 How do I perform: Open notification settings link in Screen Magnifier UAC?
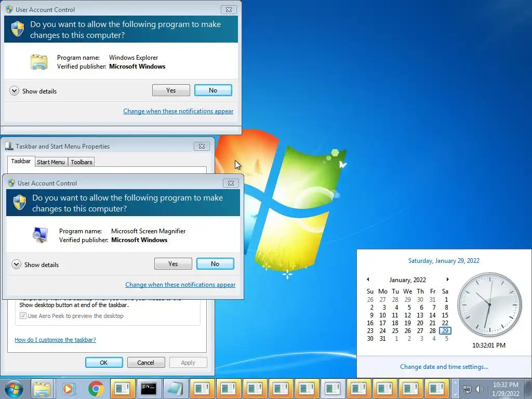(x=180, y=285)
